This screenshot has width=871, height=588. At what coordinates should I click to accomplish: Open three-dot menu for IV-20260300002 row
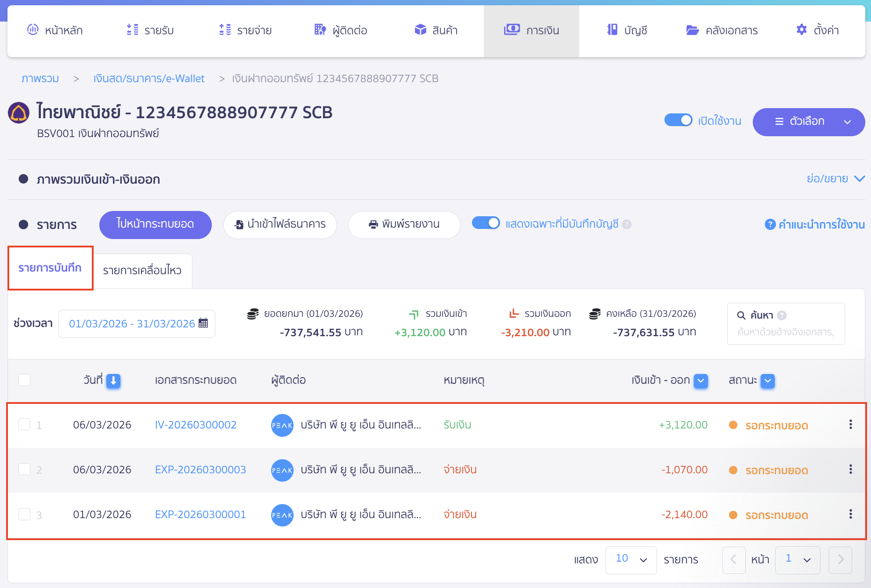[850, 425]
